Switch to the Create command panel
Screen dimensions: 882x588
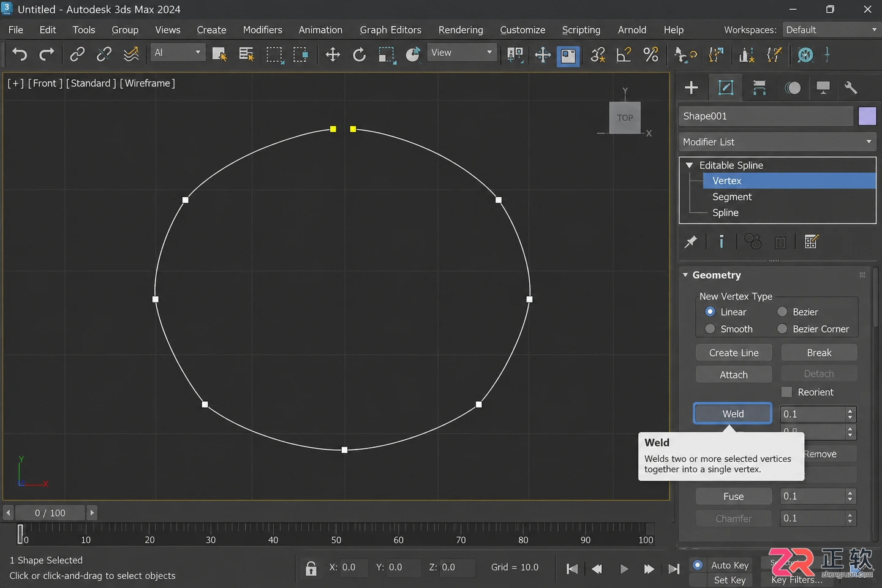coord(692,88)
